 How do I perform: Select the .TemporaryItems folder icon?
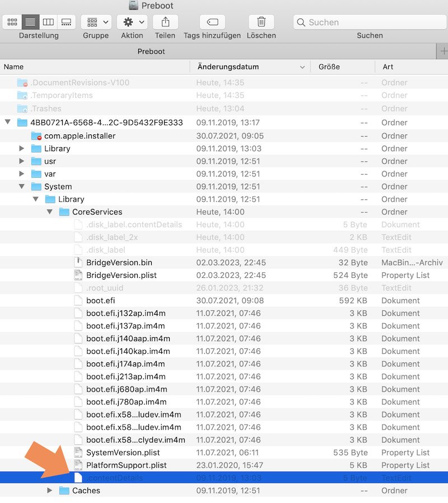tap(22, 95)
